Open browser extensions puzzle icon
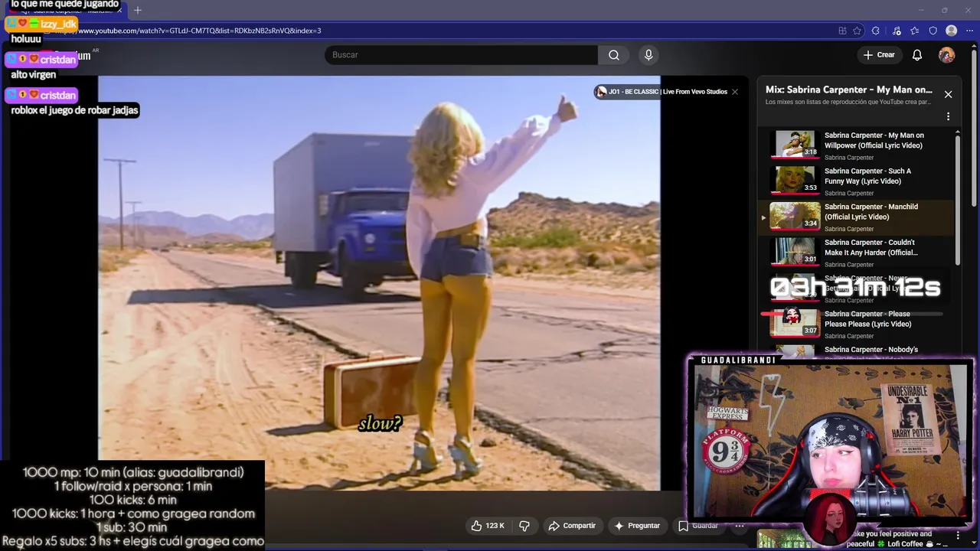Viewport: 980px width, 551px height. [876, 31]
